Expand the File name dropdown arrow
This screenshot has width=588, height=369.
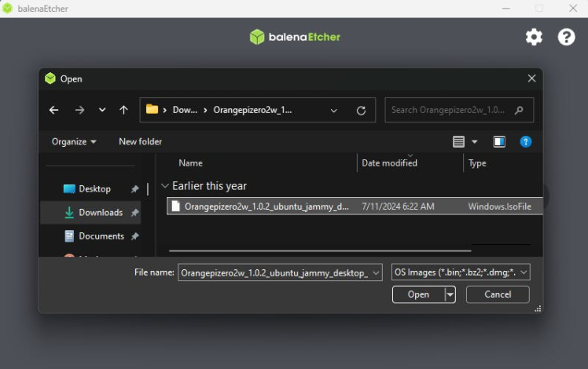[376, 272]
